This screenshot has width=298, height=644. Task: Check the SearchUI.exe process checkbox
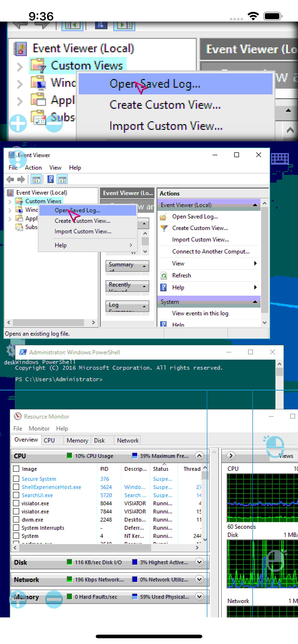16,495
